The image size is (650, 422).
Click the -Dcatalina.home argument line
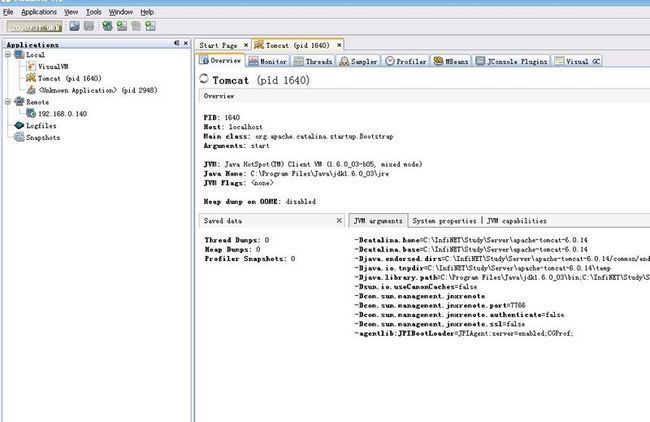(x=471, y=240)
